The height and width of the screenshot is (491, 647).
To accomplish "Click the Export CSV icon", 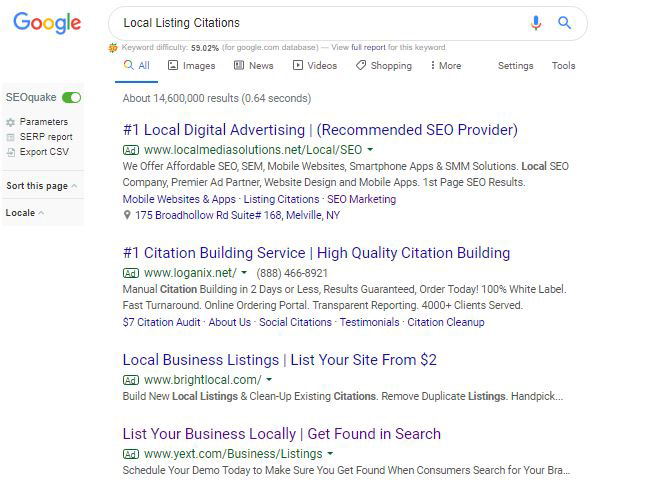I will click(x=11, y=152).
